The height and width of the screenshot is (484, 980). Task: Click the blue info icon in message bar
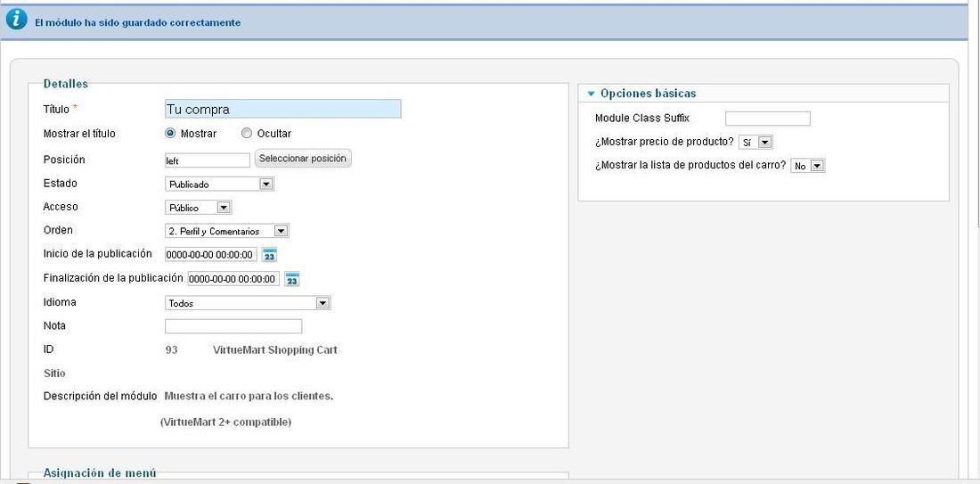[x=17, y=20]
